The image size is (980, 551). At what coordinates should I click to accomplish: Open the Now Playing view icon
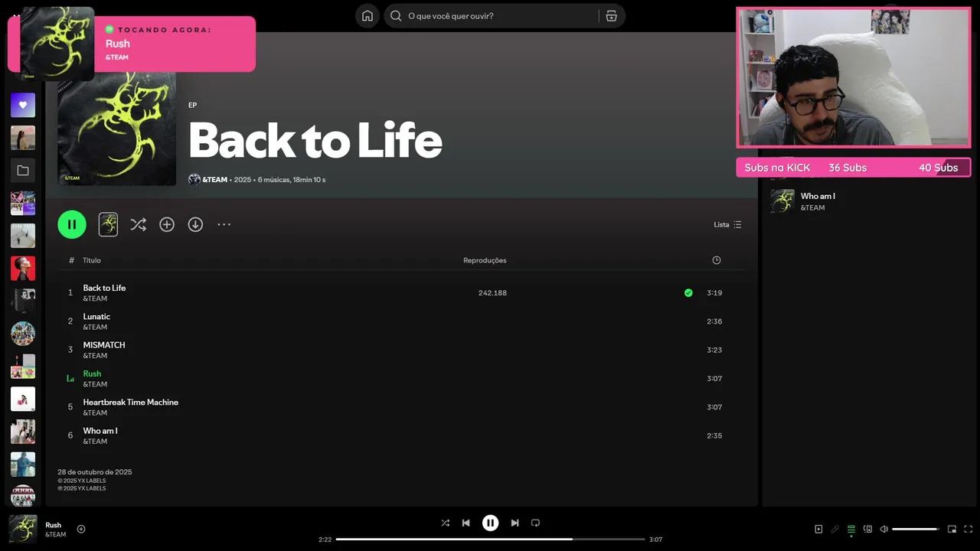click(818, 529)
